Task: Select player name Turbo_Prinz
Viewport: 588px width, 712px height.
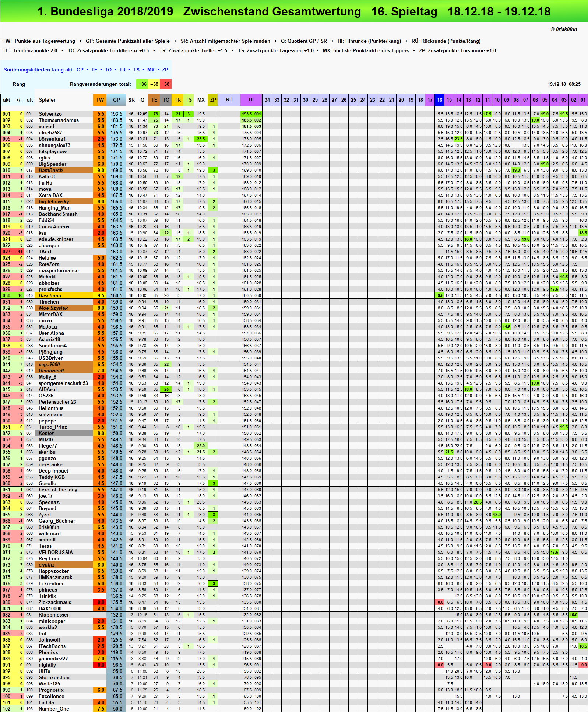Action: [x=53, y=427]
